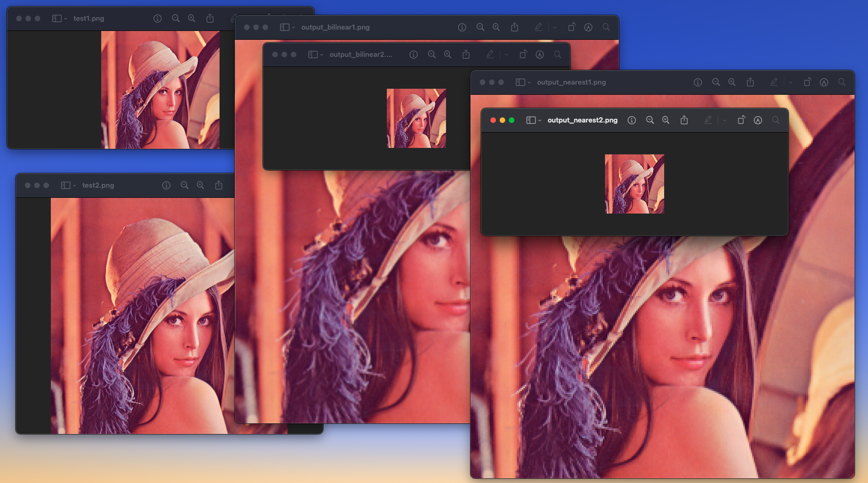This screenshot has height=483, width=868.
Task: Click highlight pen in output_nearest2.png window
Action: click(x=708, y=120)
